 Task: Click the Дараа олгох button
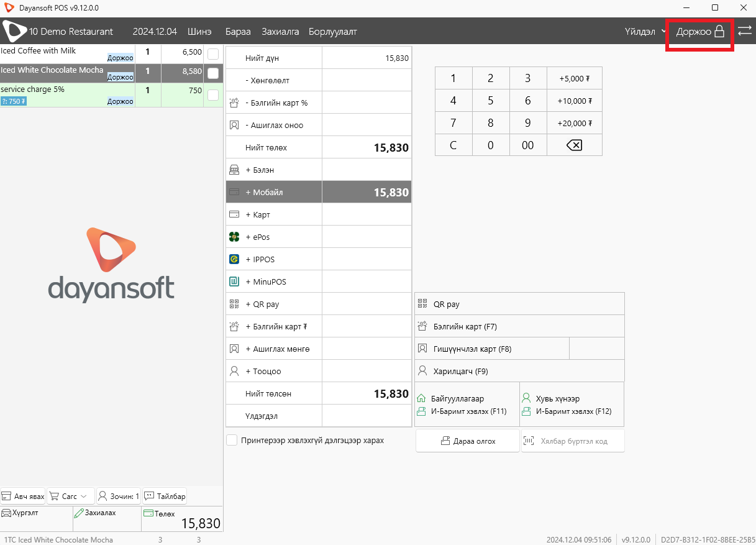click(468, 441)
